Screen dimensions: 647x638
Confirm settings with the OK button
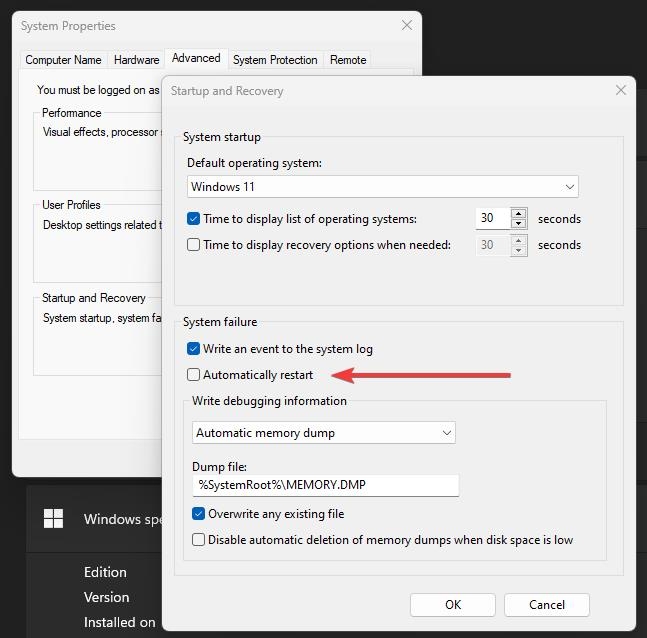[x=453, y=605]
